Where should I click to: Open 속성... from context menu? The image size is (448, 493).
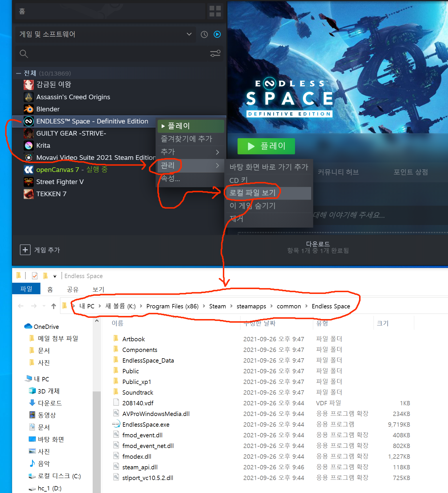(x=190, y=179)
